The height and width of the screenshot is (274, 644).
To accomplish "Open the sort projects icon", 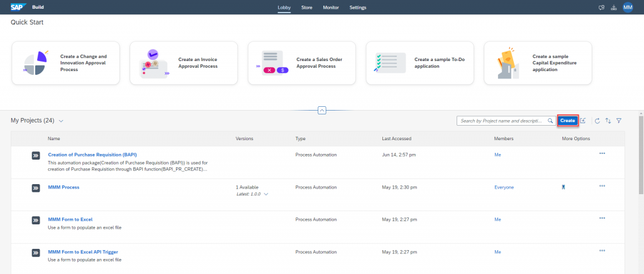I will click(x=608, y=121).
